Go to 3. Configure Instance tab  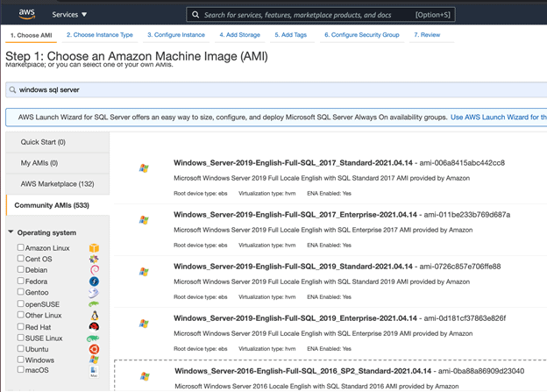point(176,35)
